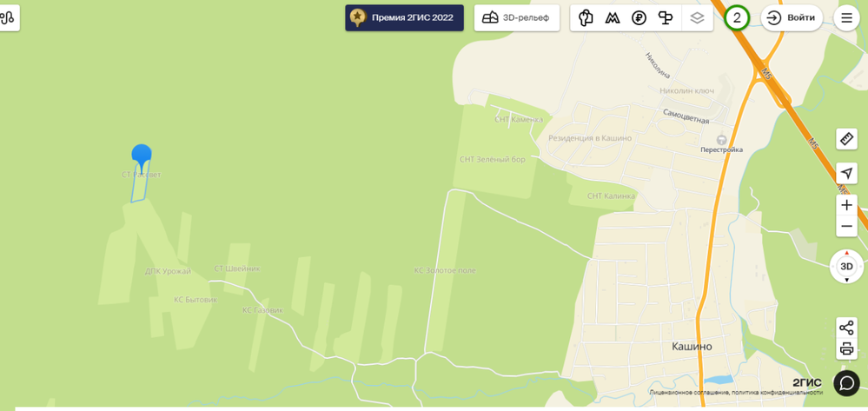Click the Войти login button

pos(792,17)
